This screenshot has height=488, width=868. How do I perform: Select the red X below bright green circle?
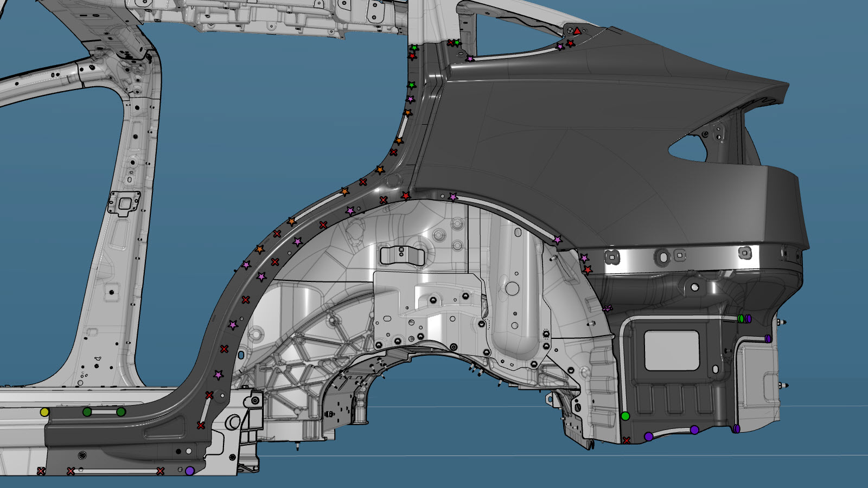pyautogui.click(x=626, y=440)
